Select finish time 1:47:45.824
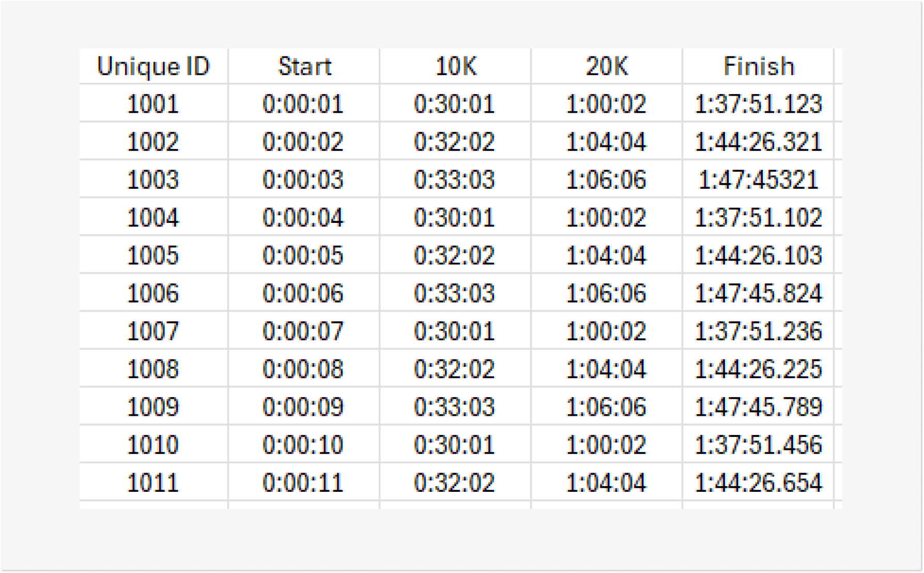Viewport: 924px width, 573px height. 758,293
